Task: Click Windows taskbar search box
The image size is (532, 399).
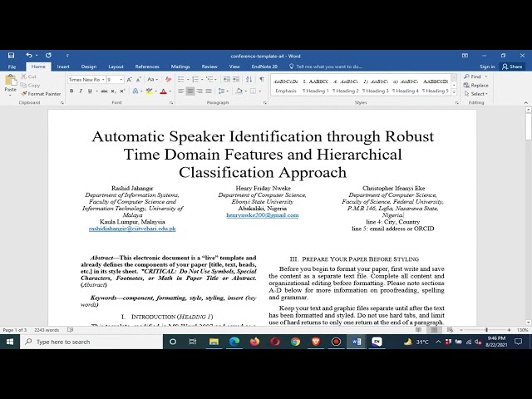Action: (x=91, y=342)
